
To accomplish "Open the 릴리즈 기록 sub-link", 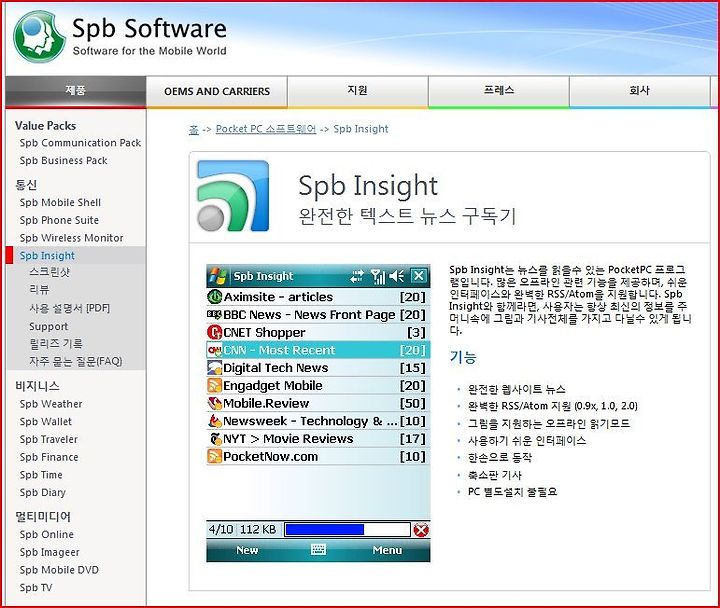I will coord(56,343).
